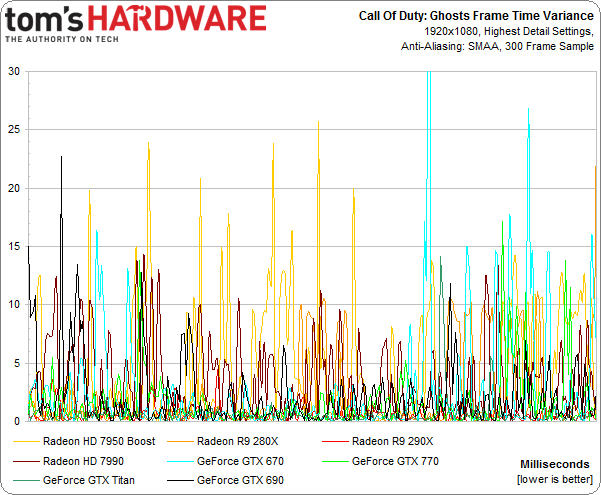Click the GeForce GTX Titan legend label
The width and height of the screenshot is (601, 495).
point(89,480)
